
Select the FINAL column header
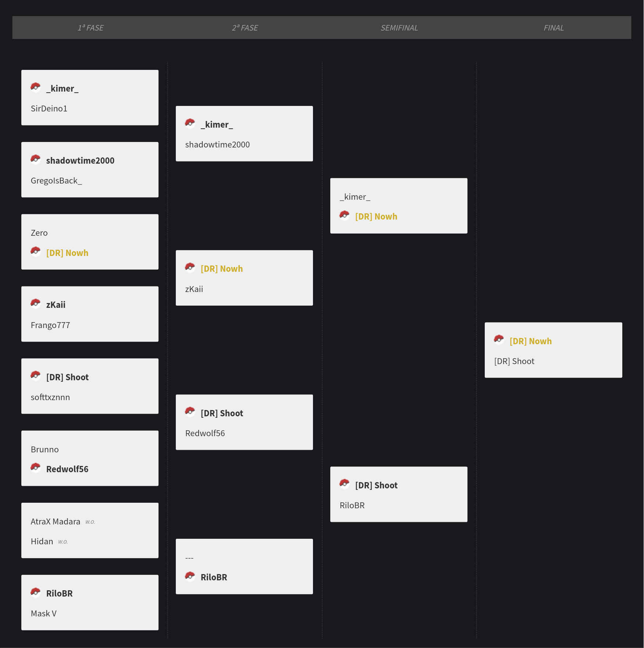[554, 28]
